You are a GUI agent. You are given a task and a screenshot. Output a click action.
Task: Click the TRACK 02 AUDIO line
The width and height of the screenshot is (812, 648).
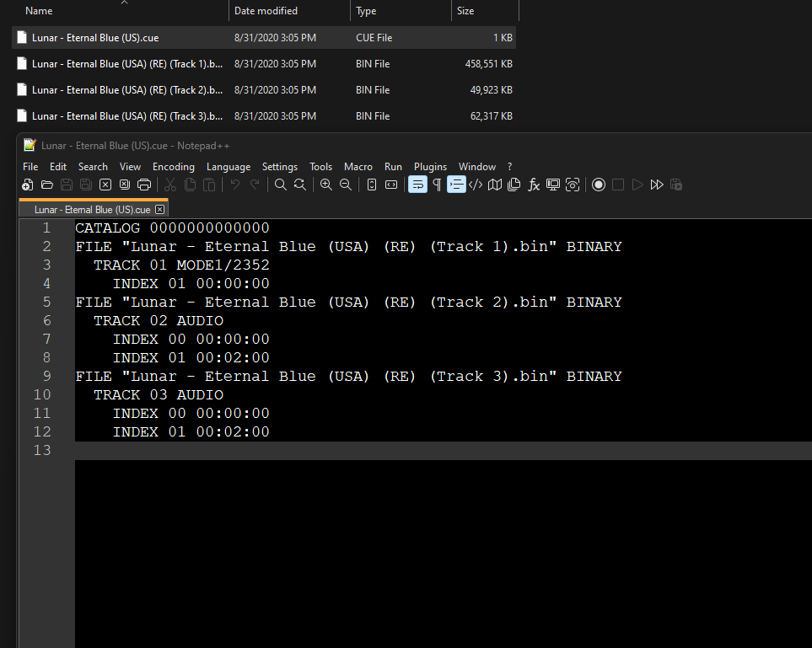(x=159, y=321)
